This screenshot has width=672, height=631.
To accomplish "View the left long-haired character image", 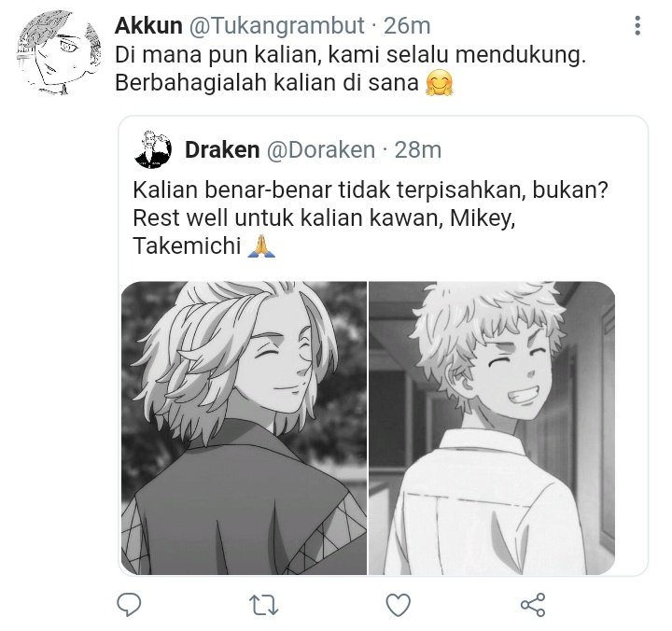I will point(244,428).
